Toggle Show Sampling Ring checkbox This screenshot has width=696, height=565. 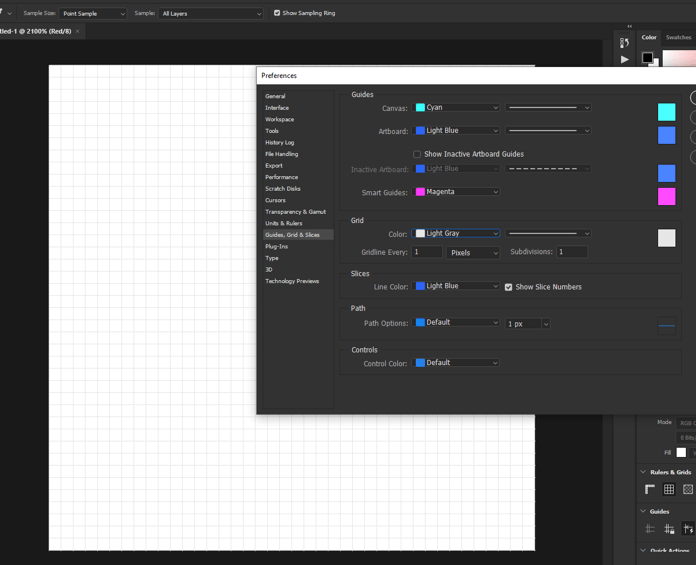[277, 13]
